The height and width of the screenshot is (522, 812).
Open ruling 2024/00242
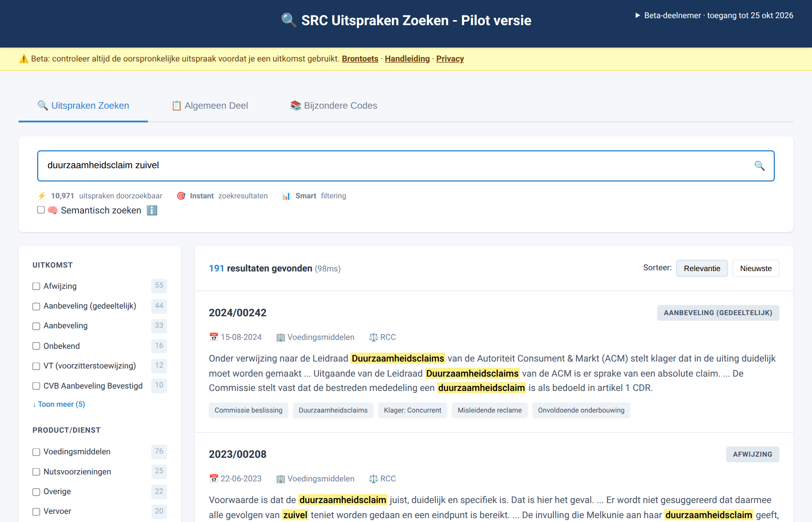pyautogui.click(x=238, y=313)
